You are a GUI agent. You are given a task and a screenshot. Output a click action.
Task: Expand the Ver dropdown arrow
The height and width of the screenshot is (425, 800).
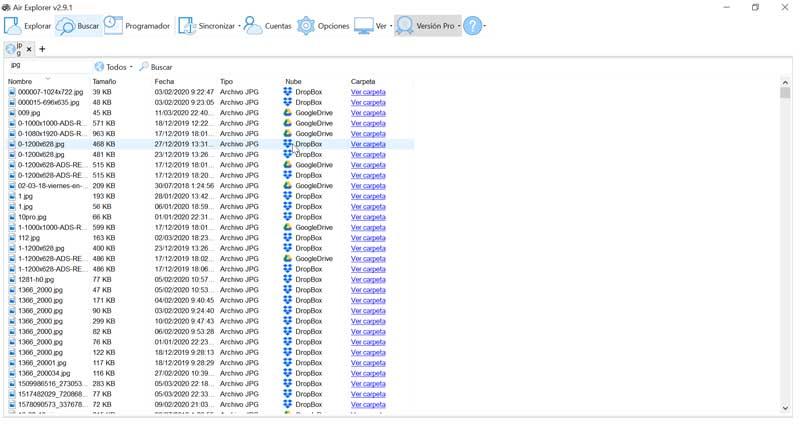[x=391, y=26]
